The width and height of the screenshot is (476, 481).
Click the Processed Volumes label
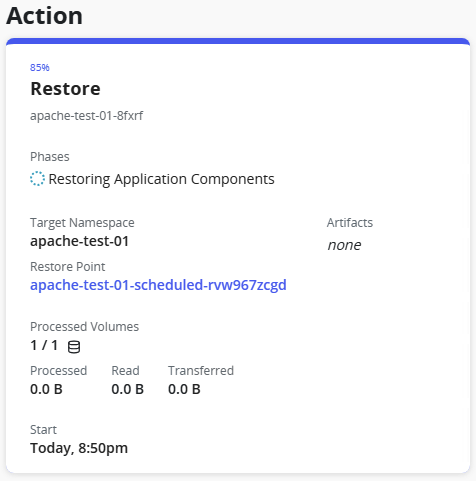coord(84,327)
